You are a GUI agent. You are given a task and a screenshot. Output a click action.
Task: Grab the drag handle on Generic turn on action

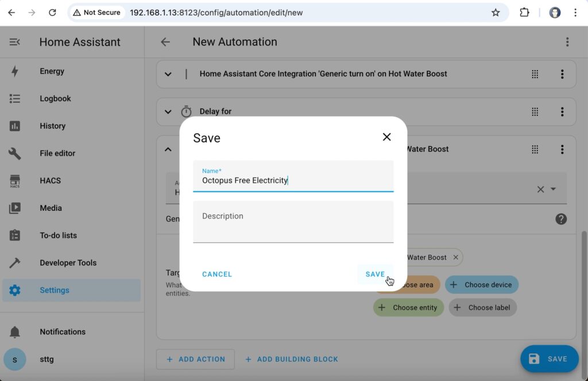pos(535,74)
